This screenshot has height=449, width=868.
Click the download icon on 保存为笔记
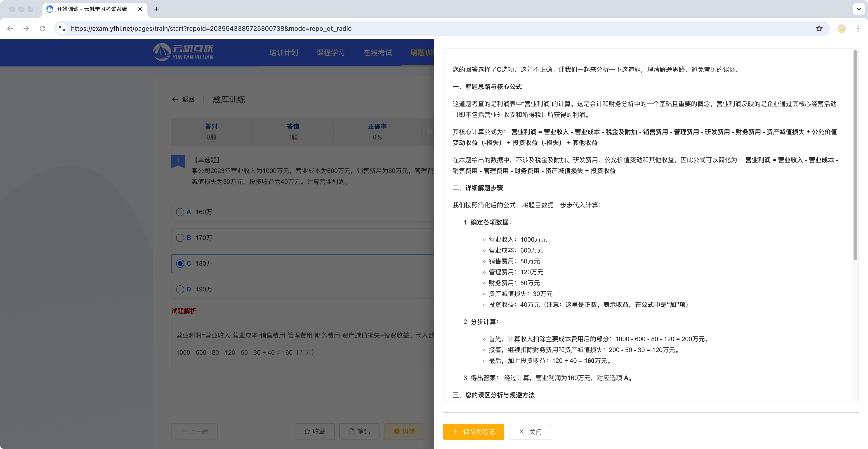pos(455,432)
